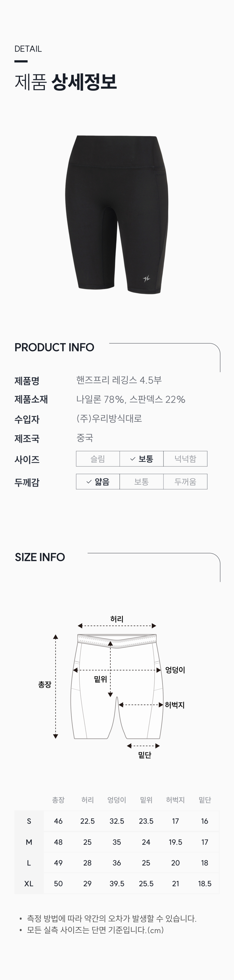This screenshot has height=980, width=234.
Task: Click the 밑위 column header in table
Action: (146, 800)
